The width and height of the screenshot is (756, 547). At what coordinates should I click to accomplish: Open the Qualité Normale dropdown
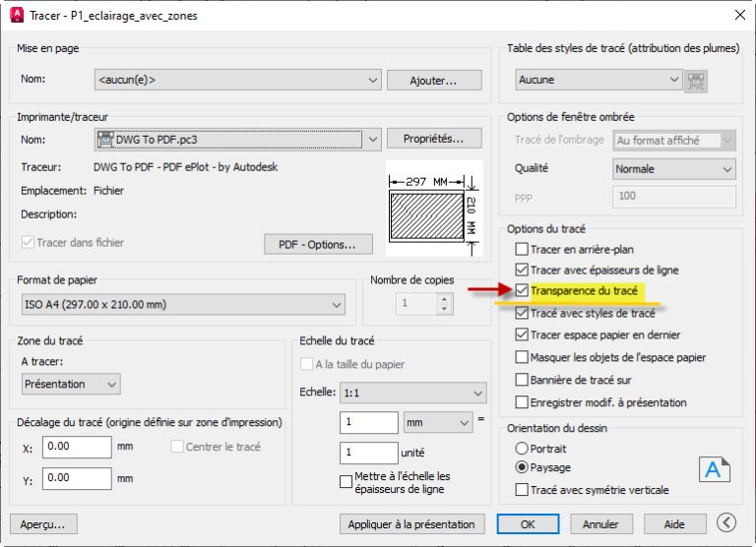(x=674, y=169)
